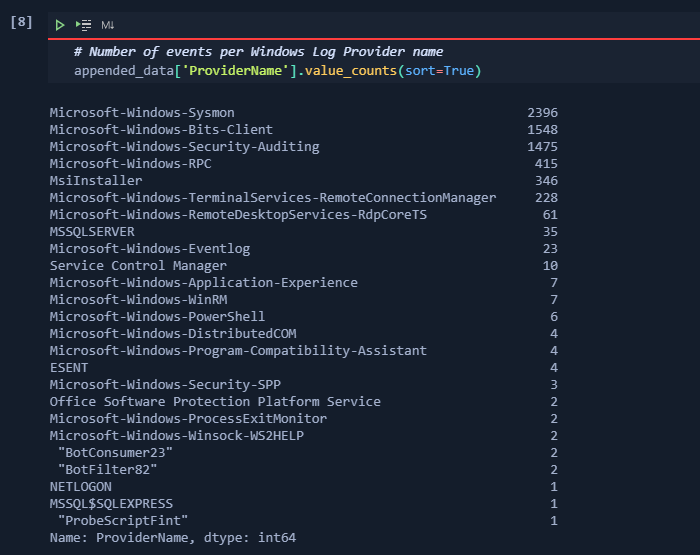Click the count value 35
The width and height of the screenshot is (700, 555).
point(550,231)
